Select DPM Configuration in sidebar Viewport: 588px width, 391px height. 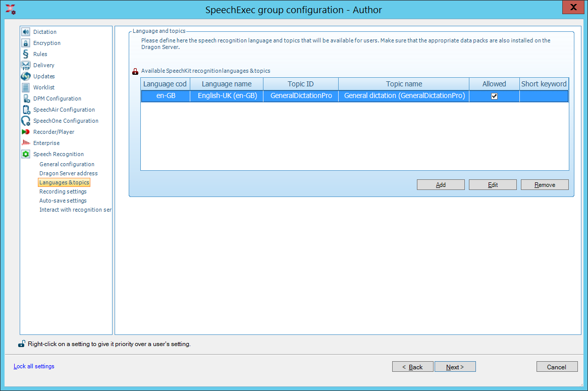pyautogui.click(x=57, y=99)
